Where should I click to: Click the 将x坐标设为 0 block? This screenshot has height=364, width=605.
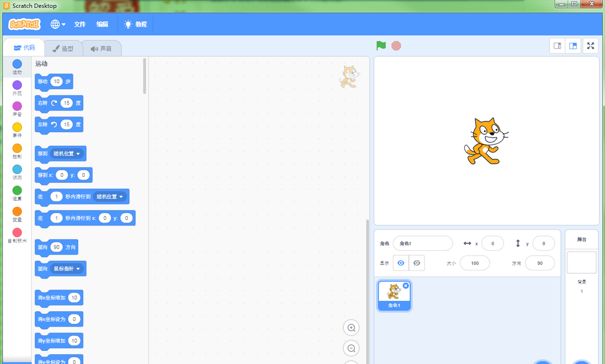(x=59, y=319)
